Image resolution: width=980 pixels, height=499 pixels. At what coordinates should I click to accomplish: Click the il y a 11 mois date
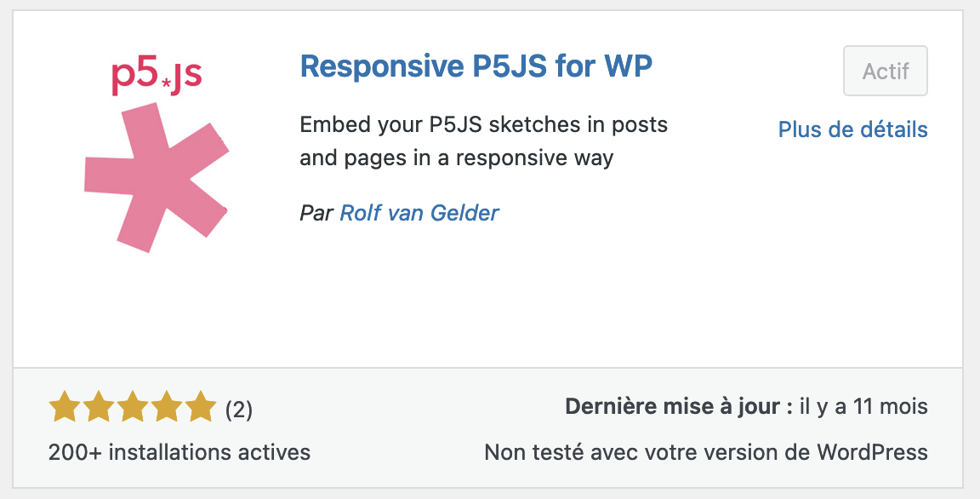pos(863,406)
